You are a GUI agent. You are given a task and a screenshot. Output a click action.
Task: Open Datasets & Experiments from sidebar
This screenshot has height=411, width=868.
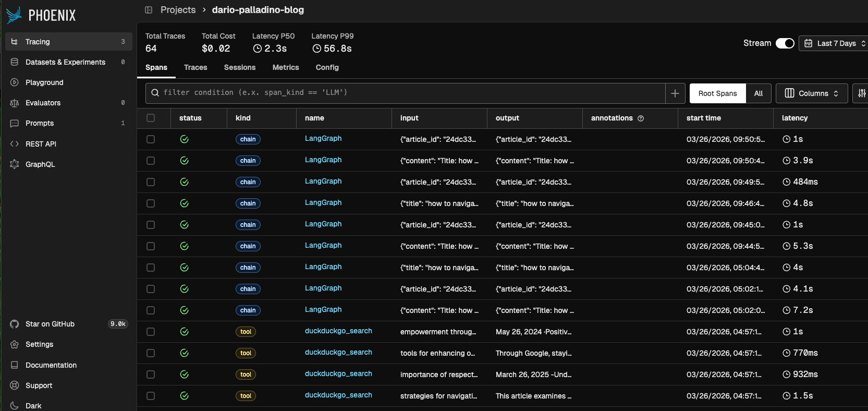pyautogui.click(x=65, y=62)
